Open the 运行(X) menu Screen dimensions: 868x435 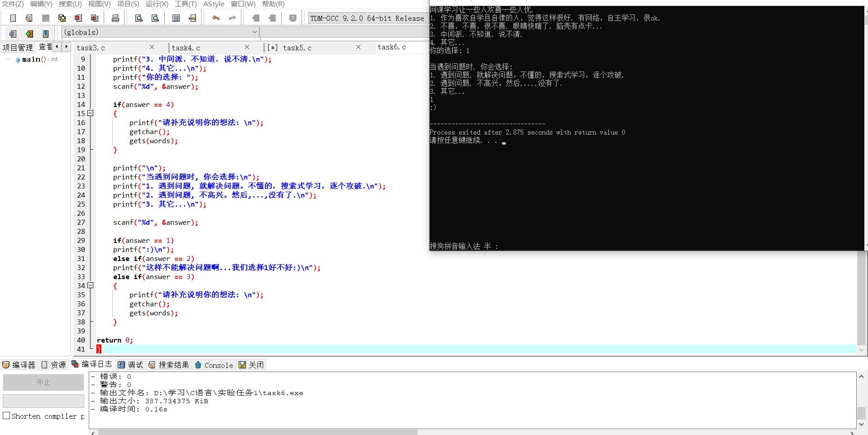(157, 4)
